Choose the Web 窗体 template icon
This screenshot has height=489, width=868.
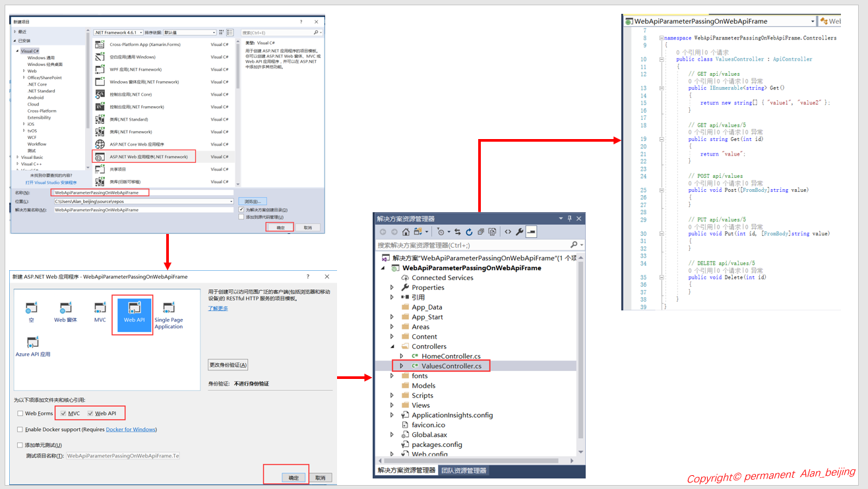pyautogui.click(x=65, y=313)
